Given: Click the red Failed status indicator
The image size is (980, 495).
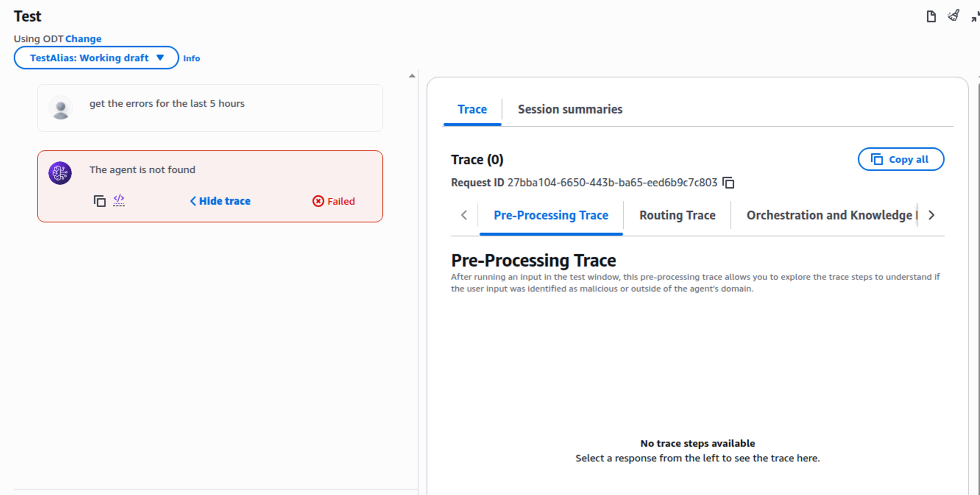Looking at the screenshot, I should click(x=334, y=201).
